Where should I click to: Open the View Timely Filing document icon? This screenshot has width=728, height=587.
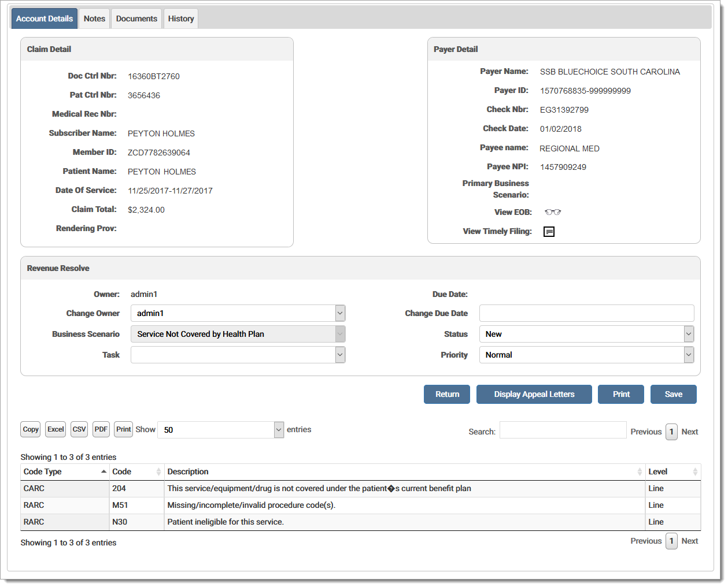pyautogui.click(x=549, y=232)
